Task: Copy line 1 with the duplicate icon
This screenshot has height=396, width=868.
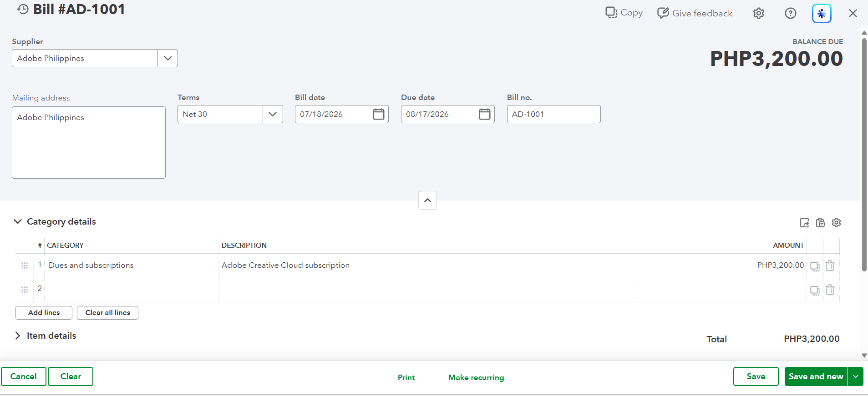Action: point(815,266)
